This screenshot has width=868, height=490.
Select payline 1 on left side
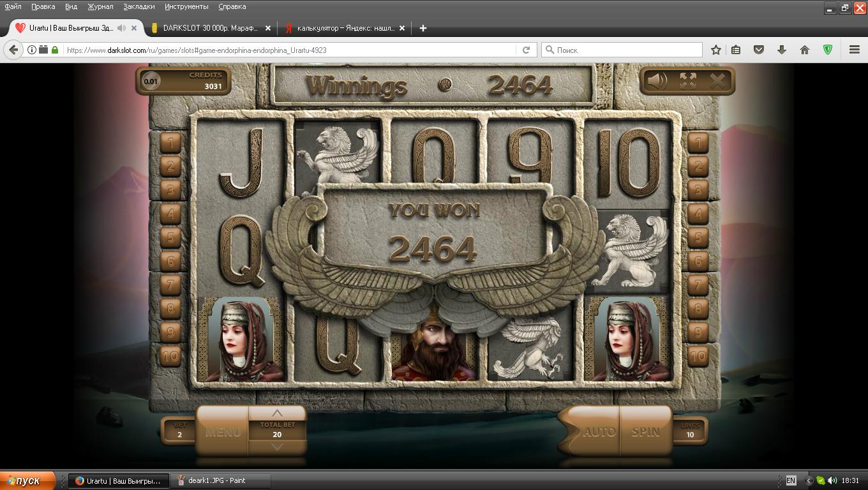point(170,142)
